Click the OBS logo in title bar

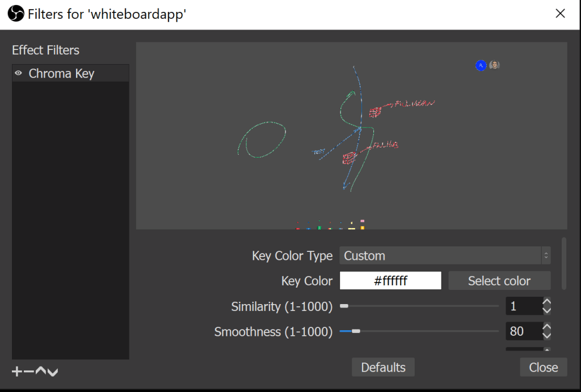pyautogui.click(x=16, y=14)
